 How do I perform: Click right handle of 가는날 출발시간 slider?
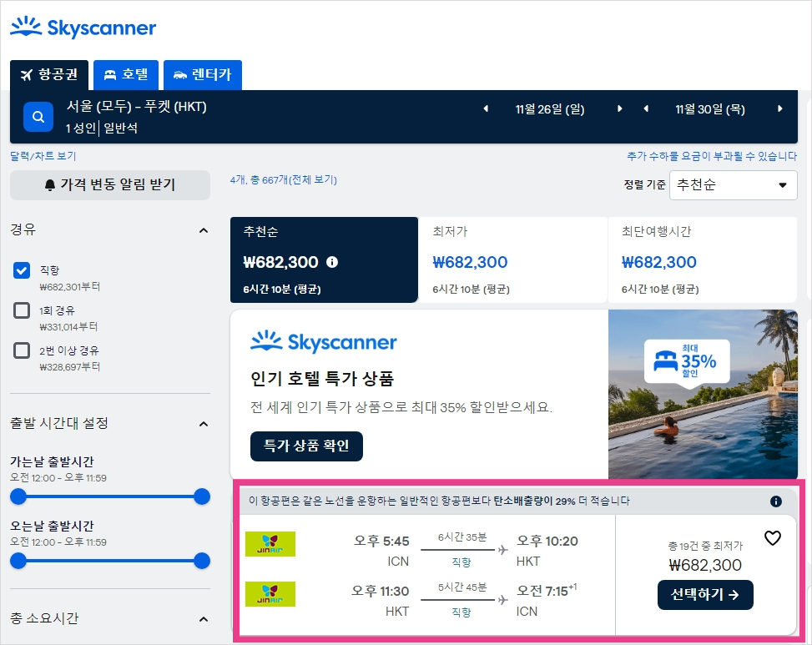coord(202,496)
